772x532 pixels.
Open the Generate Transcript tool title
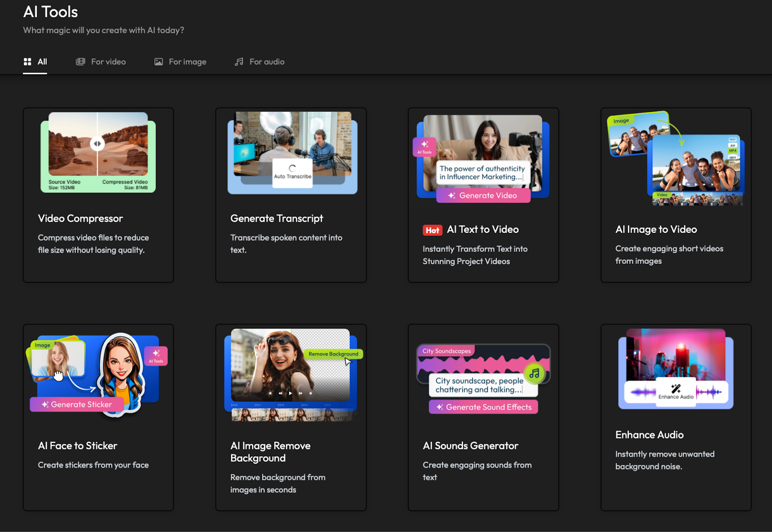pyautogui.click(x=276, y=218)
